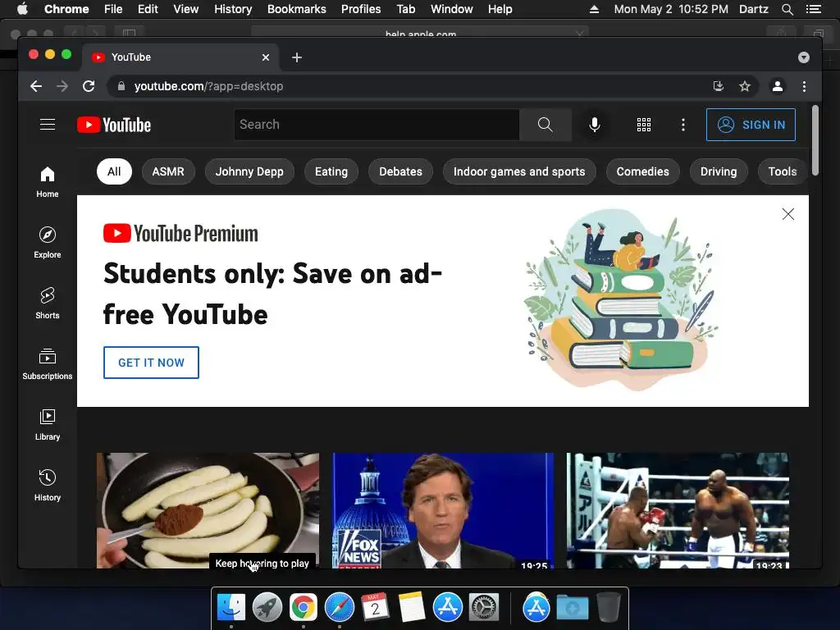Open the File menu
Image resolution: width=840 pixels, height=630 pixels.
point(113,9)
